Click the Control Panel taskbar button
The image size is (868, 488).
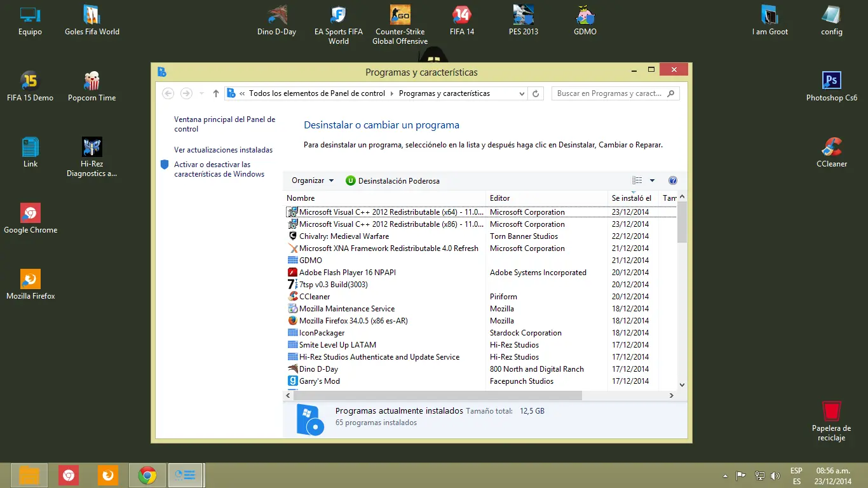186,475
